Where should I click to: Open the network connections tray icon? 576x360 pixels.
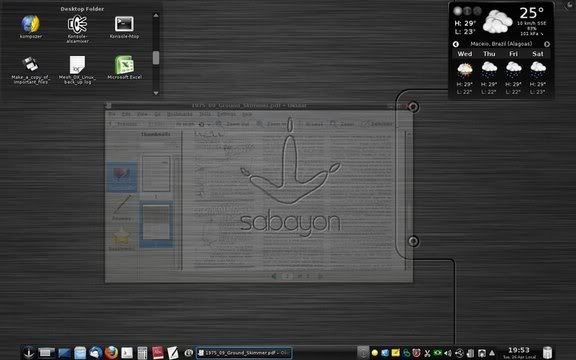[460, 353]
